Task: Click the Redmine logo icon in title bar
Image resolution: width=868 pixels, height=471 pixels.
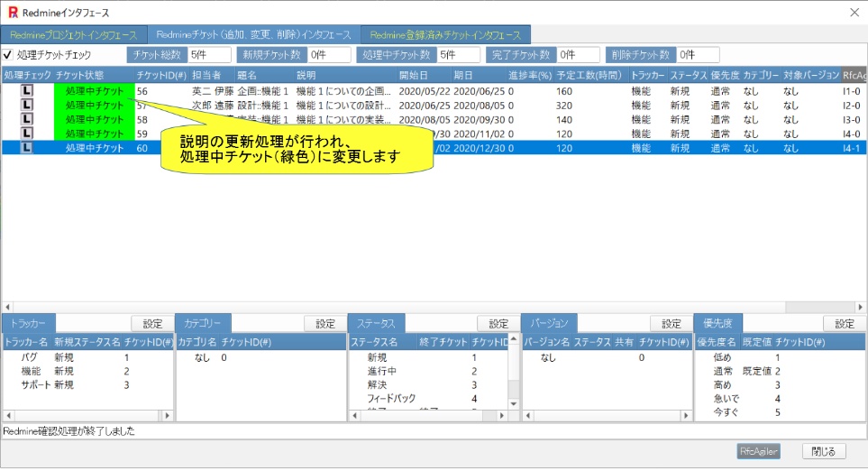Action: (13, 13)
